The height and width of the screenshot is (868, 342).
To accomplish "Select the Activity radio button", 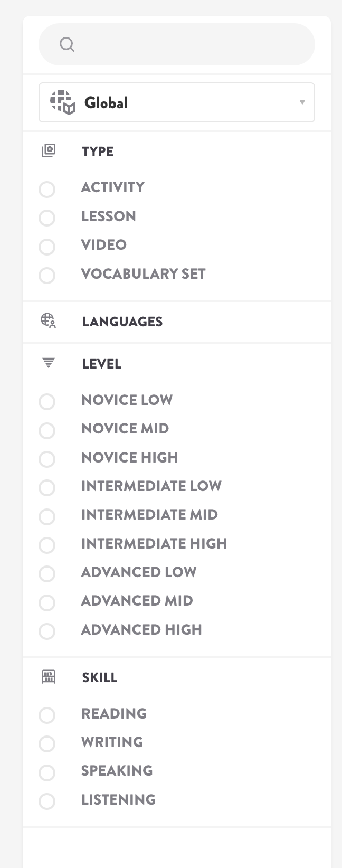I will click(x=47, y=190).
